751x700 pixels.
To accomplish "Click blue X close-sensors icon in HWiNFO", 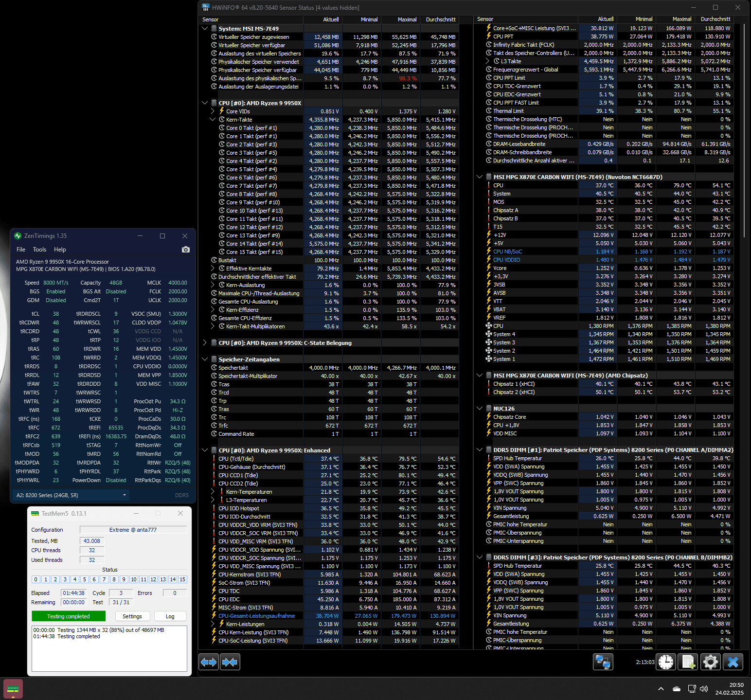I will click(x=733, y=662).
